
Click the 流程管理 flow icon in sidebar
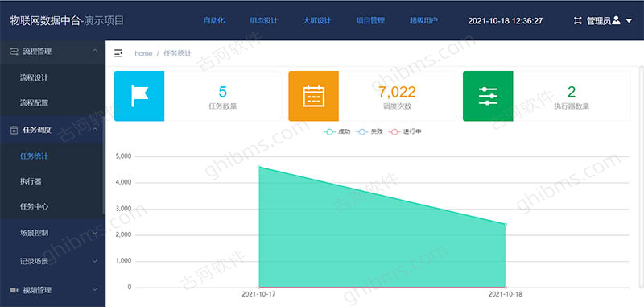click(x=14, y=52)
